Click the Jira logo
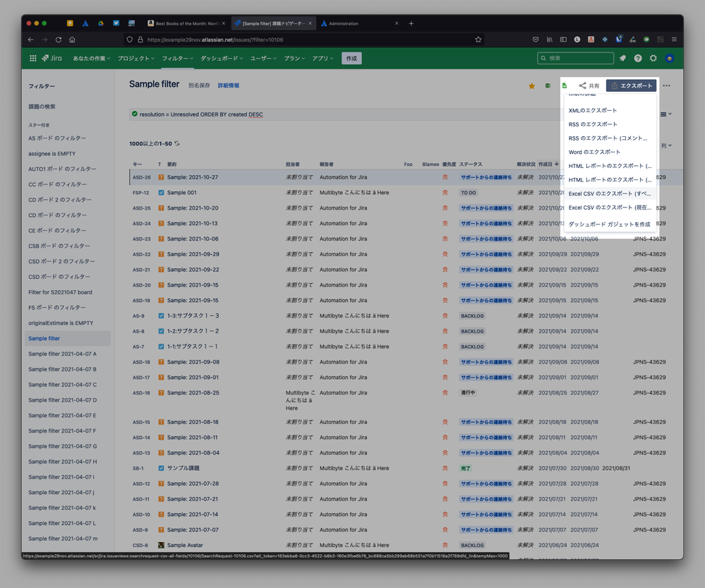The image size is (705, 588). pos(52,58)
